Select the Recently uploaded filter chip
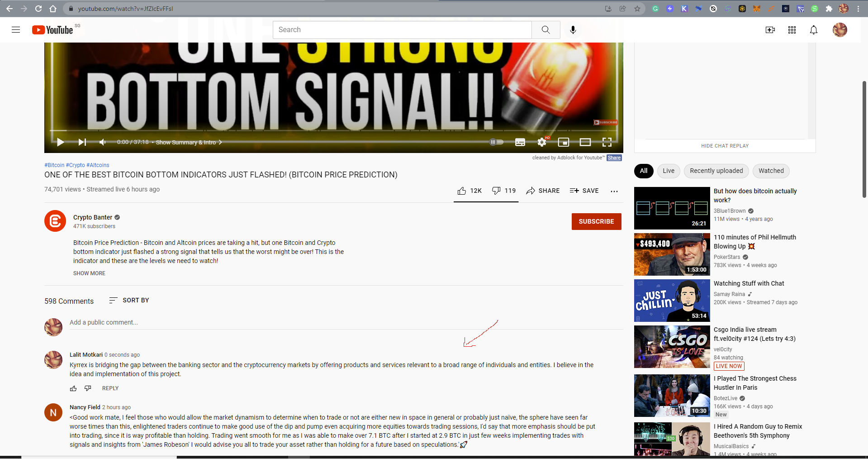Screen dimensions: 868x459 [716, 171]
